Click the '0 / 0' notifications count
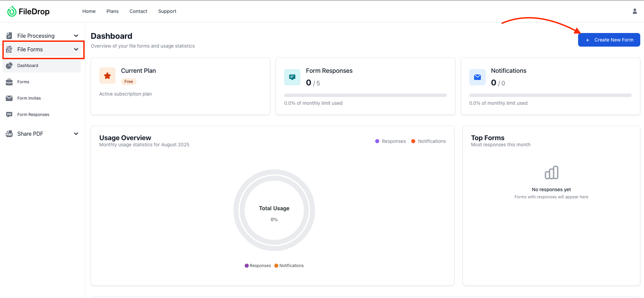Screen dimensions: 644x298 click(498, 83)
